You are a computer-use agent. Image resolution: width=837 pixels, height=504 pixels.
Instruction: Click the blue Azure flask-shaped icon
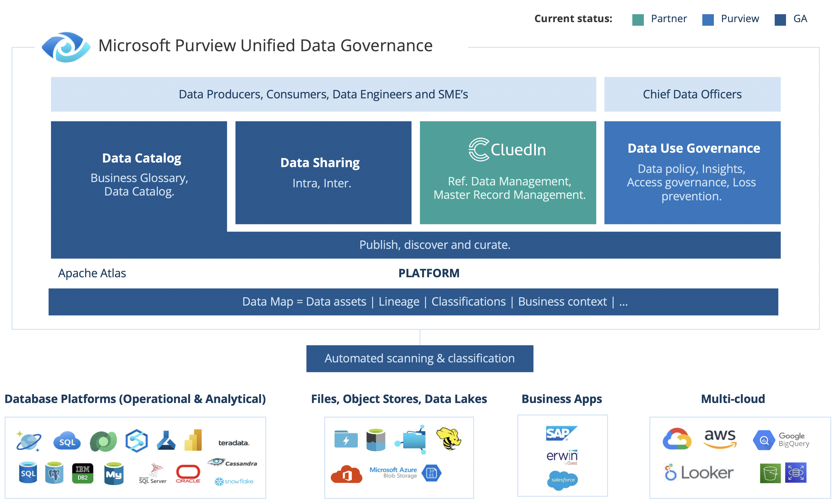tap(166, 441)
